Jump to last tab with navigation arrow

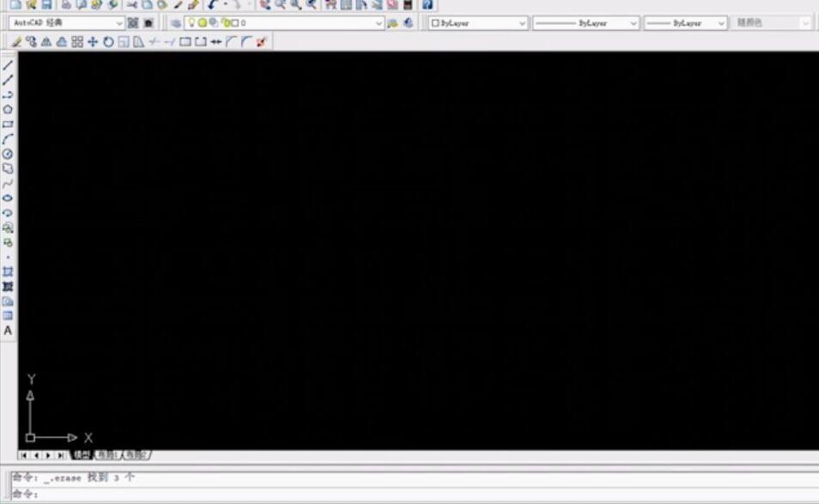[x=61, y=455]
